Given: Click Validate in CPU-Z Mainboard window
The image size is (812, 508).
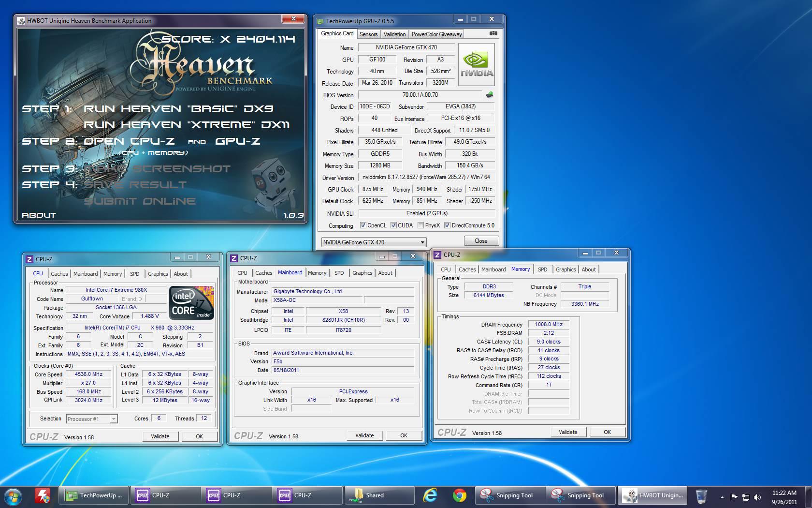Looking at the screenshot, I should (364, 435).
